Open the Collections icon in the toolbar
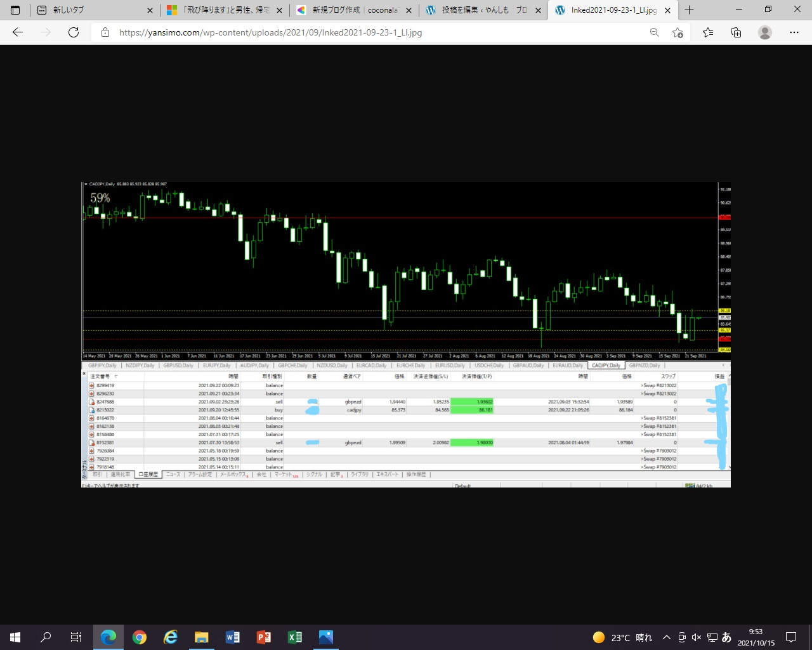Screen dimensions: 812x650 [736, 32]
